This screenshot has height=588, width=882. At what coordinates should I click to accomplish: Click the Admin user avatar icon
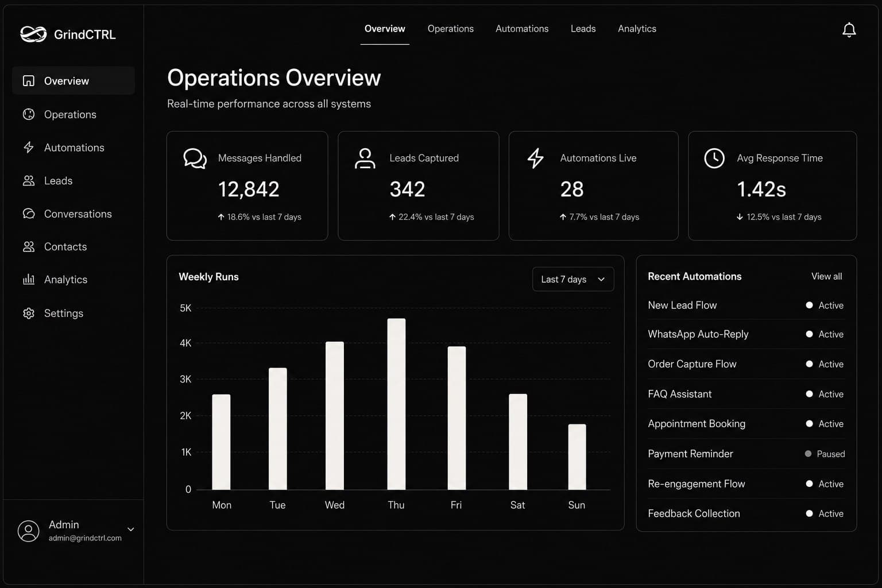tap(29, 531)
